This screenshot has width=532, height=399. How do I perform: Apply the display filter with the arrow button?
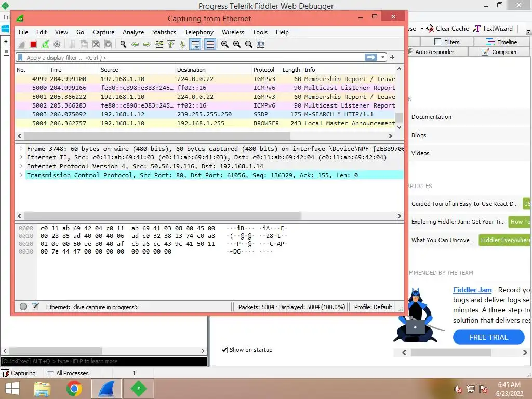click(371, 57)
